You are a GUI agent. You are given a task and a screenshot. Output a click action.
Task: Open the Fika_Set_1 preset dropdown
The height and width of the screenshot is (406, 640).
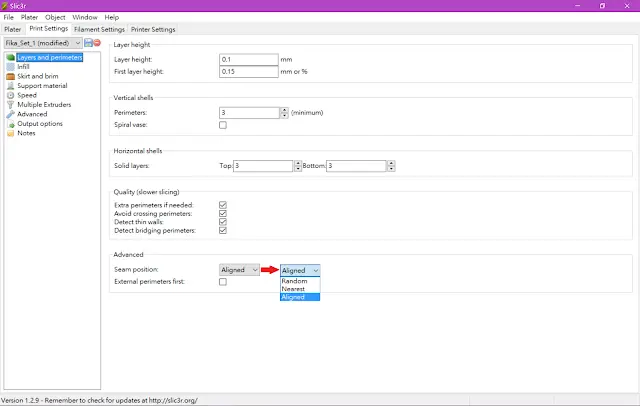coord(43,43)
